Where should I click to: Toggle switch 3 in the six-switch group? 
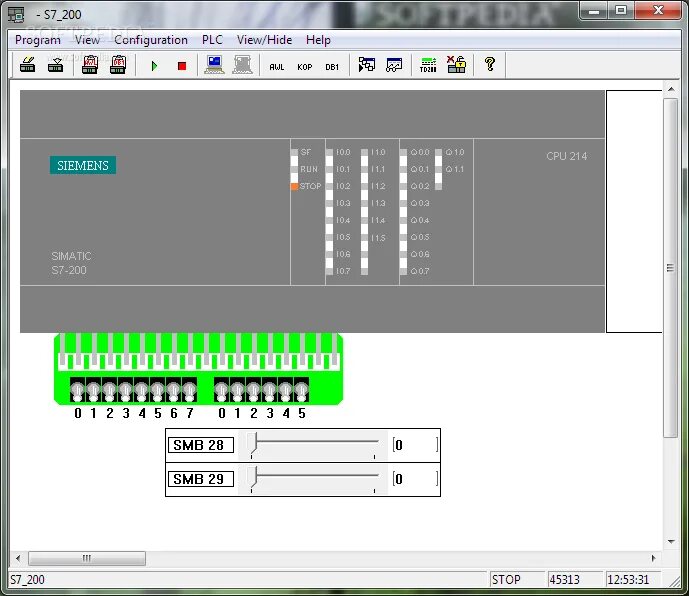point(269,390)
